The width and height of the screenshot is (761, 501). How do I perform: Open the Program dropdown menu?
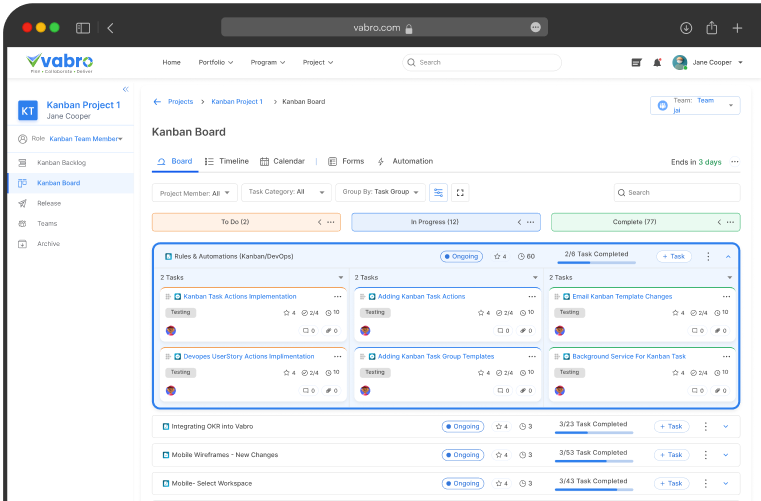click(268, 63)
